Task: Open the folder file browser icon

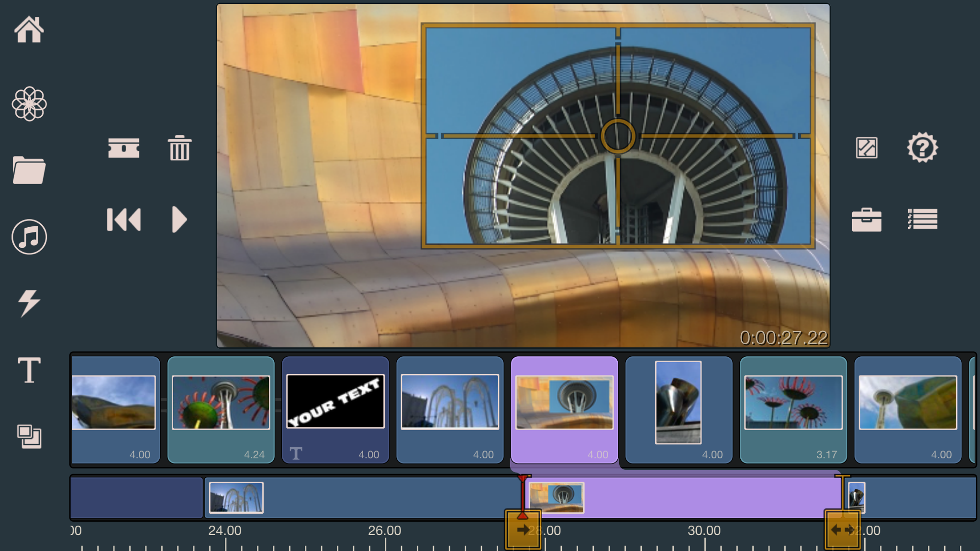Action: click(29, 170)
